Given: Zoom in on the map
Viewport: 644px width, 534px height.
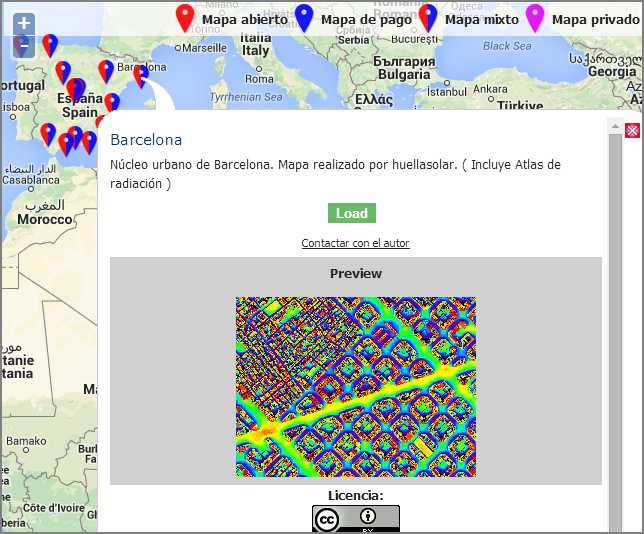Looking at the screenshot, I should point(24,23).
